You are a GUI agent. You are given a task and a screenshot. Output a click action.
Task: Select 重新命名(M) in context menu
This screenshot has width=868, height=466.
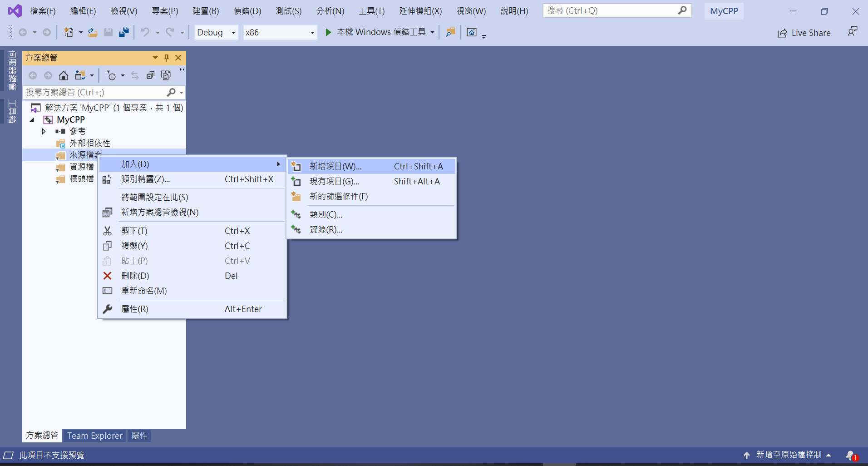(144, 291)
